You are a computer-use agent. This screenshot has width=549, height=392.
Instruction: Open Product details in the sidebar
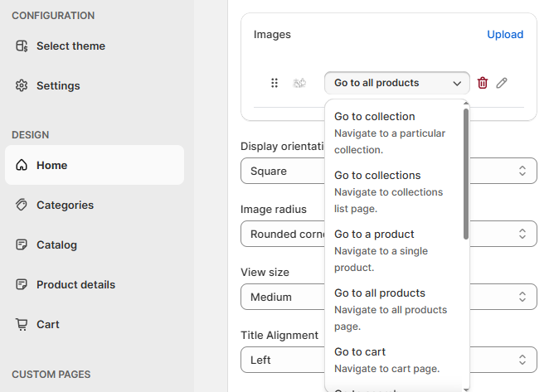click(x=95, y=284)
